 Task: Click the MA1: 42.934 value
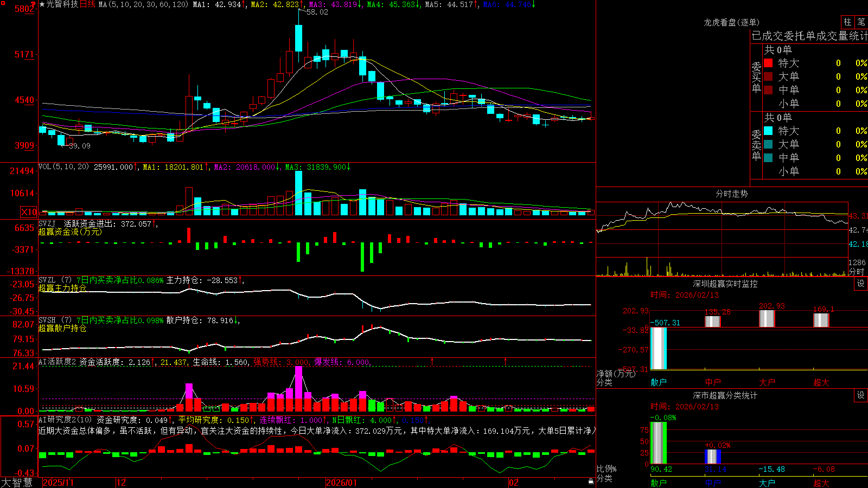(x=217, y=4)
